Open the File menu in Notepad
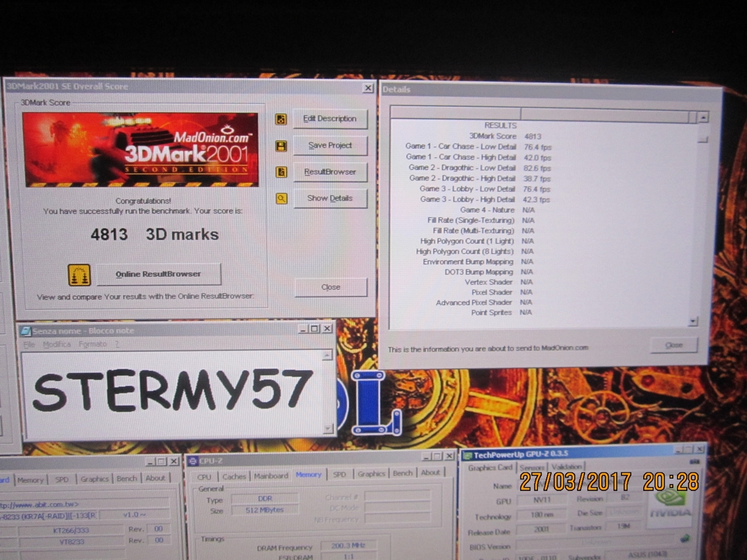The height and width of the screenshot is (560, 747). coord(29,345)
